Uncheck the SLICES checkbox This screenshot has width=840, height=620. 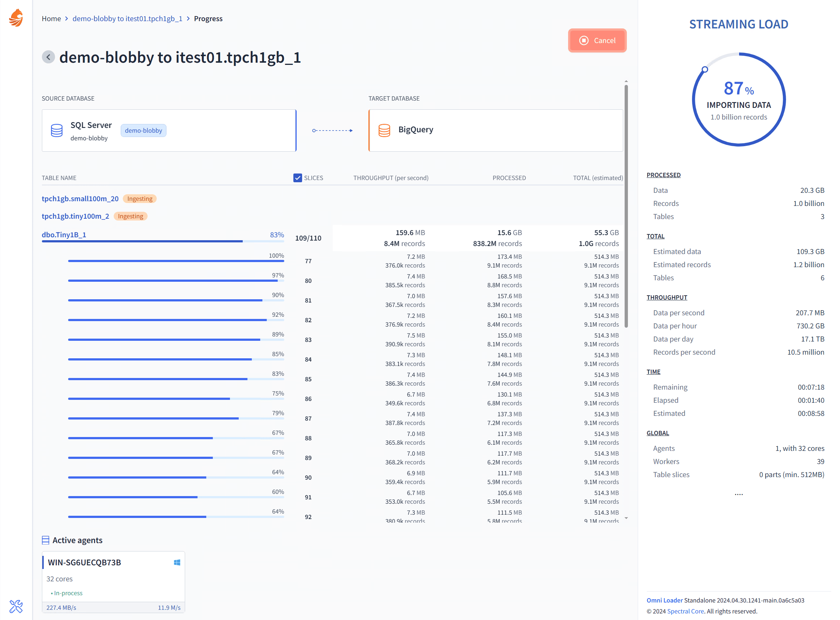(x=297, y=178)
